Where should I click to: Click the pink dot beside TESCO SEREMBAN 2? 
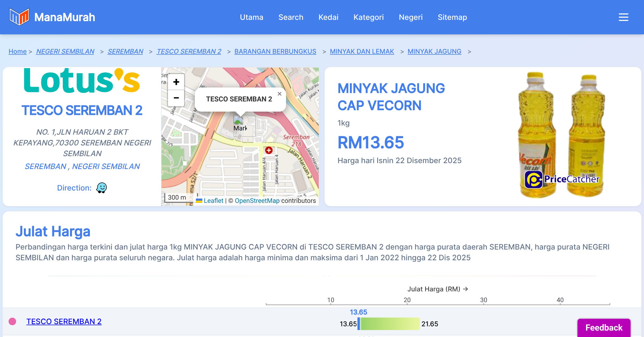point(12,321)
